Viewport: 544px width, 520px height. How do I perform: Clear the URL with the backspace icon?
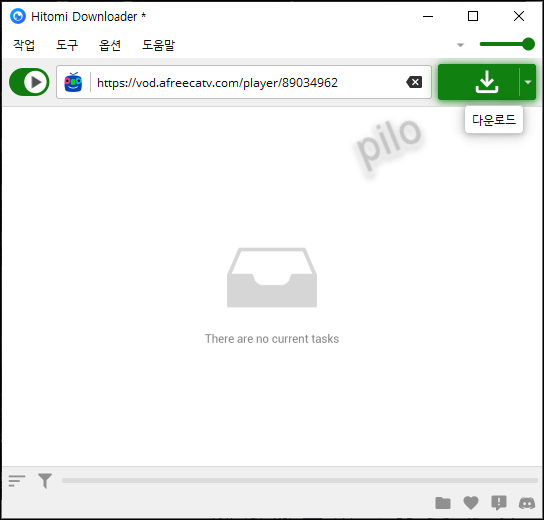click(x=414, y=82)
